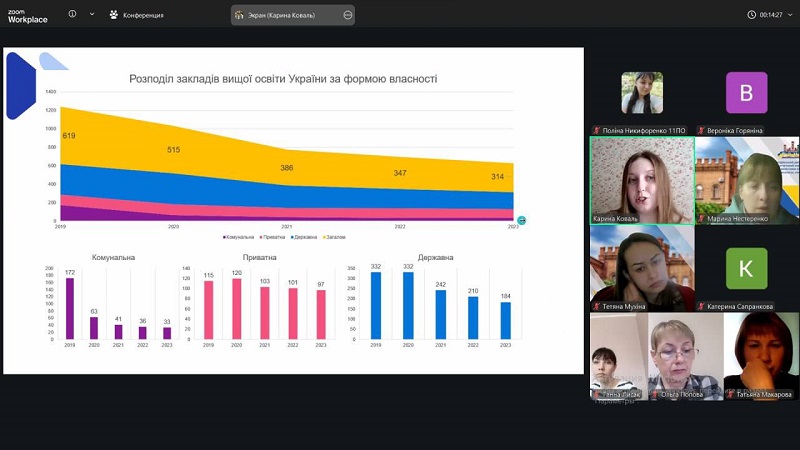Click the 2019 bar in Приватна chart
Viewport: 800px width, 450px height.
tap(209, 309)
